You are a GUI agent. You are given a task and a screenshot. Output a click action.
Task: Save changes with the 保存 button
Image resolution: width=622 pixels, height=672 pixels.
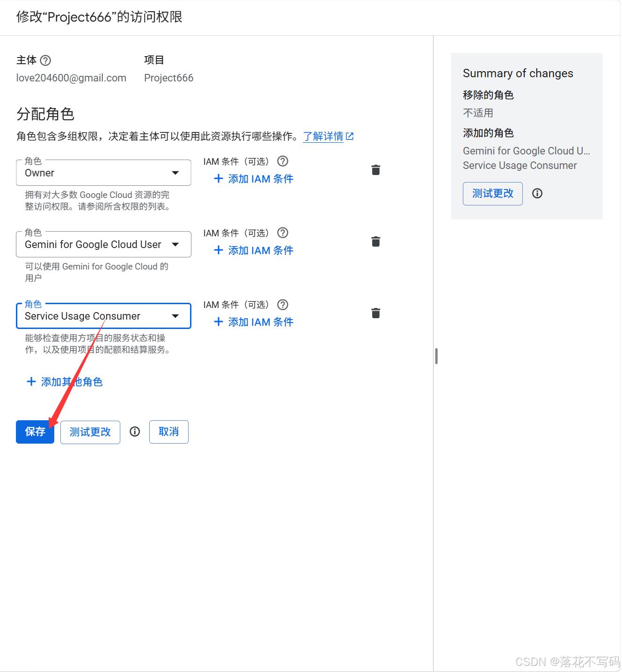tap(35, 431)
